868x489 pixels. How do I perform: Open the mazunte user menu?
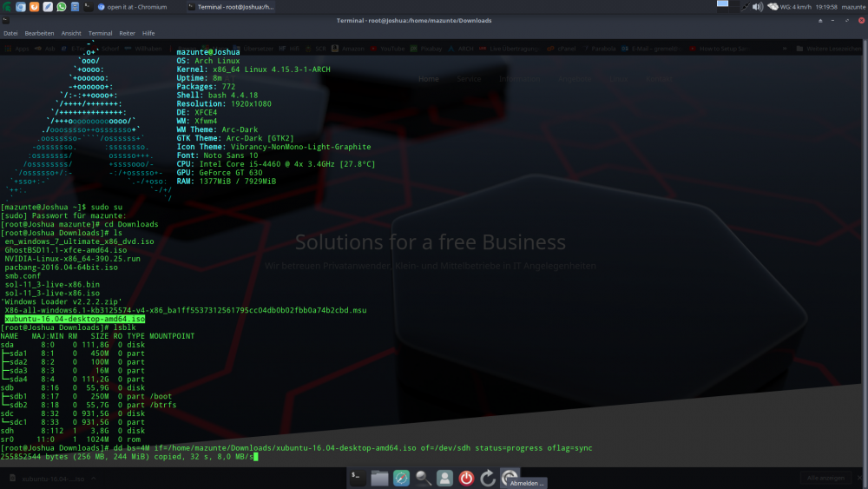coord(853,7)
